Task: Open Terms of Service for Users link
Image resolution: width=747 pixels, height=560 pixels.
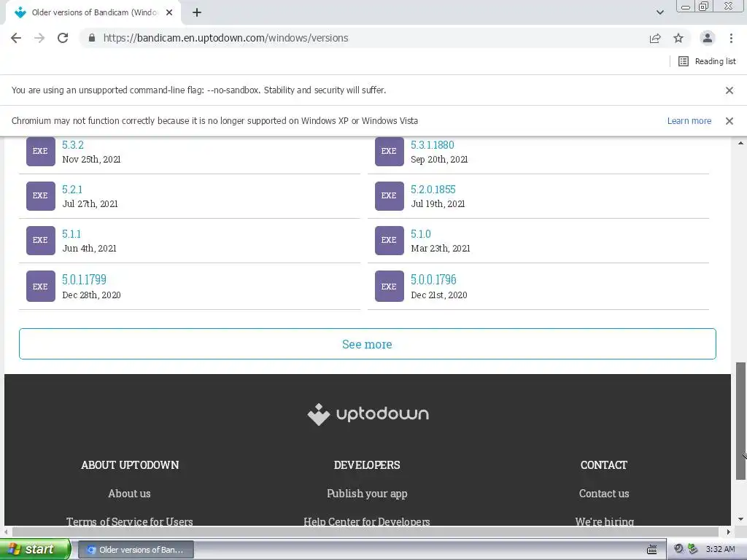Action: 130,521
